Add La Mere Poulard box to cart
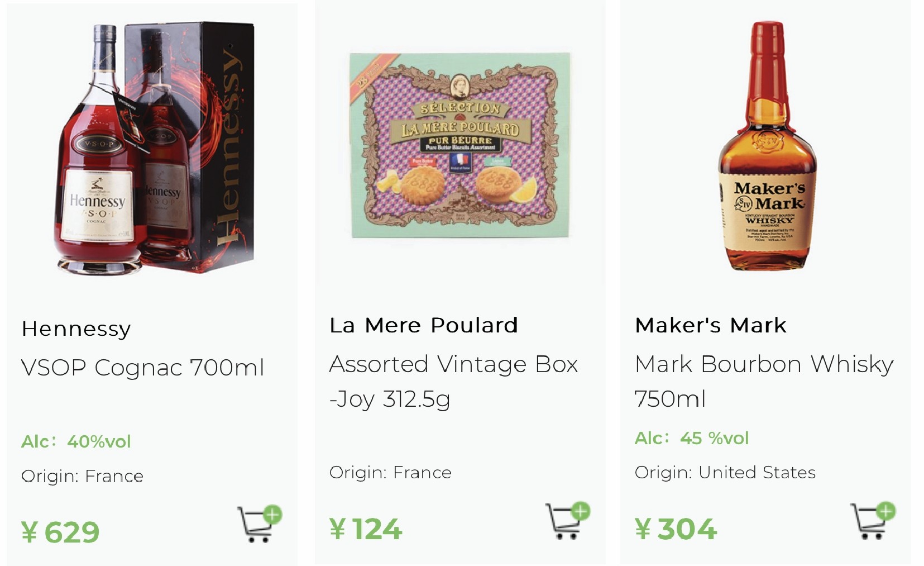Screen dimensions: 924x566 click(x=568, y=520)
